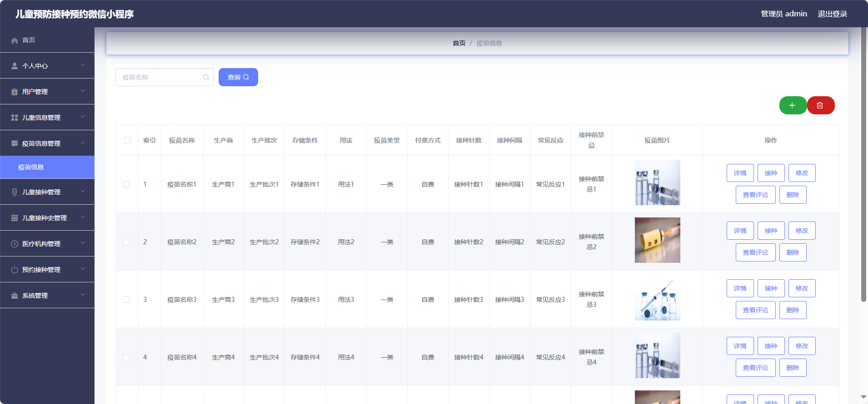The image size is (868, 404).
Task: Check the checkbox for row 疫苗名称1
Action: click(x=126, y=184)
